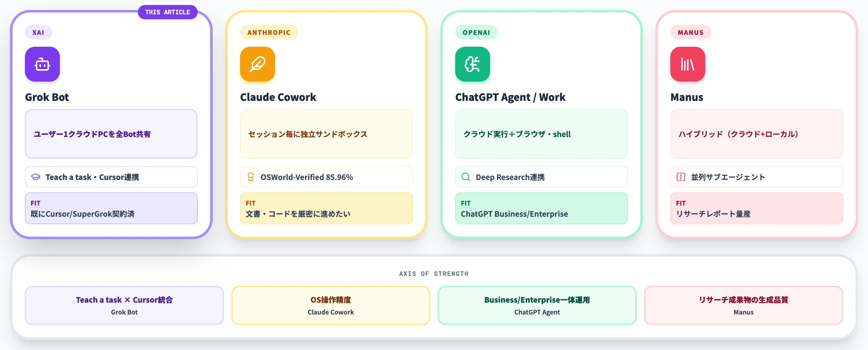This screenshot has height=350, width=868.
Task: Click the FIT リサーチレポート量産 box
Action: (x=756, y=208)
